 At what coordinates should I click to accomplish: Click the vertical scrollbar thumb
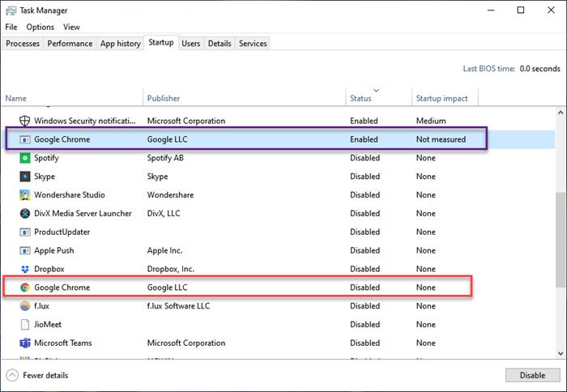[561, 240]
